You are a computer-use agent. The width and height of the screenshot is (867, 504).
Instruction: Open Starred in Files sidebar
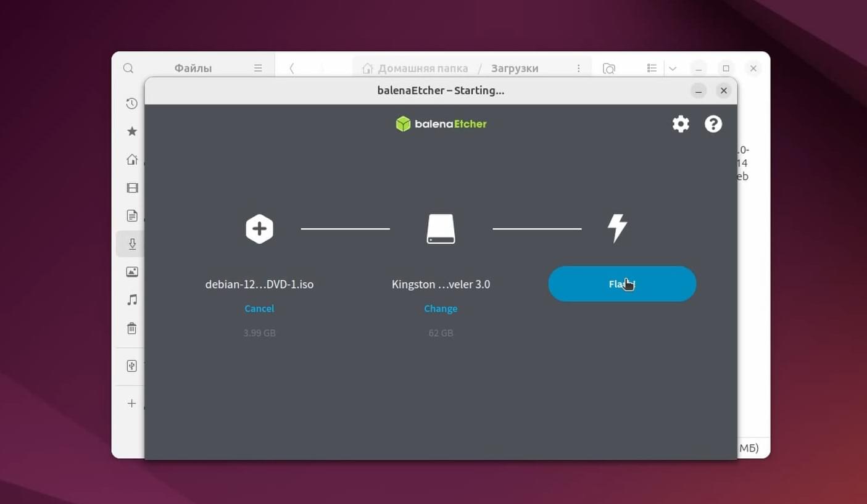pos(131,131)
